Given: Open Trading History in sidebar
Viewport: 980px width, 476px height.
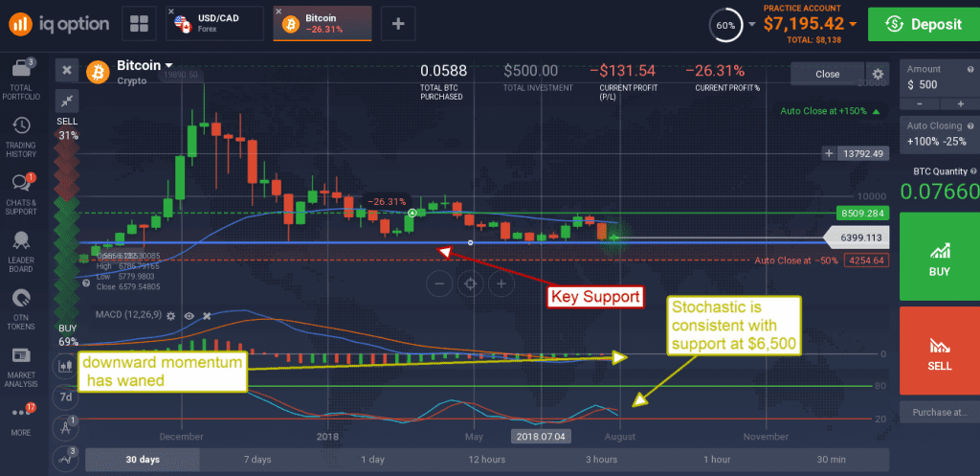Looking at the screenshot, I should click(x=21, y=138).
